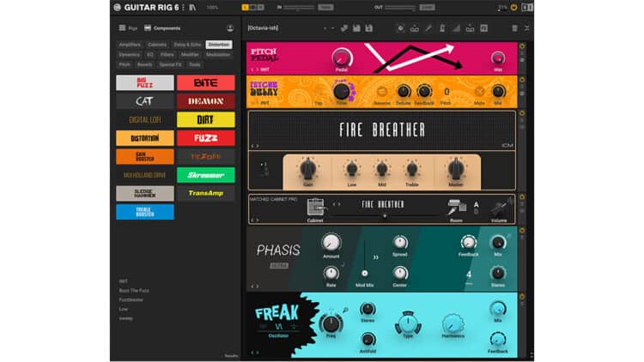Viewport: 644px width, 362px height.
Task: Select the Delay & Echo category filter
Action: click(x=187, y=45)
